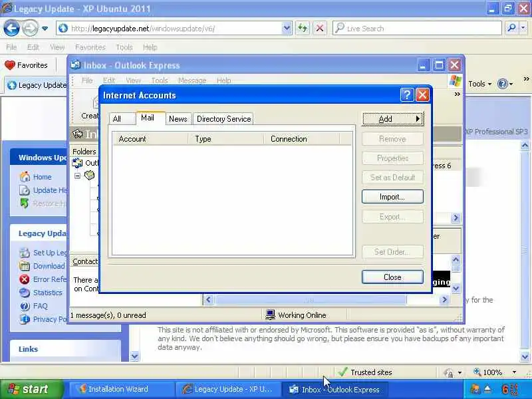The width and height of the screenshot is (532, 399).
Task: Open the Tools dropdown in IE command bar
Action: [479, 84]
